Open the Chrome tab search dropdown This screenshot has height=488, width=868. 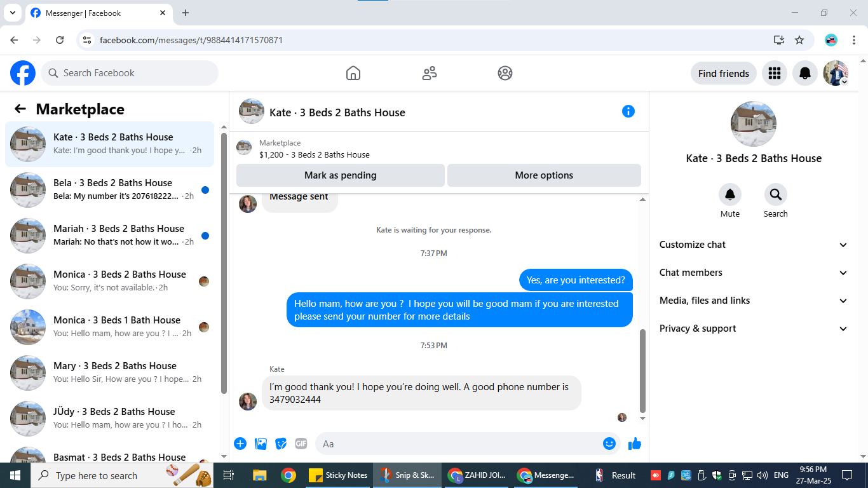[12, 13]
